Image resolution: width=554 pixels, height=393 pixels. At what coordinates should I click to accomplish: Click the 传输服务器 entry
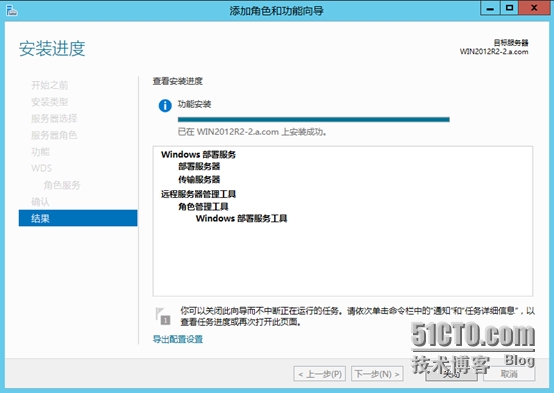[199, 180]
